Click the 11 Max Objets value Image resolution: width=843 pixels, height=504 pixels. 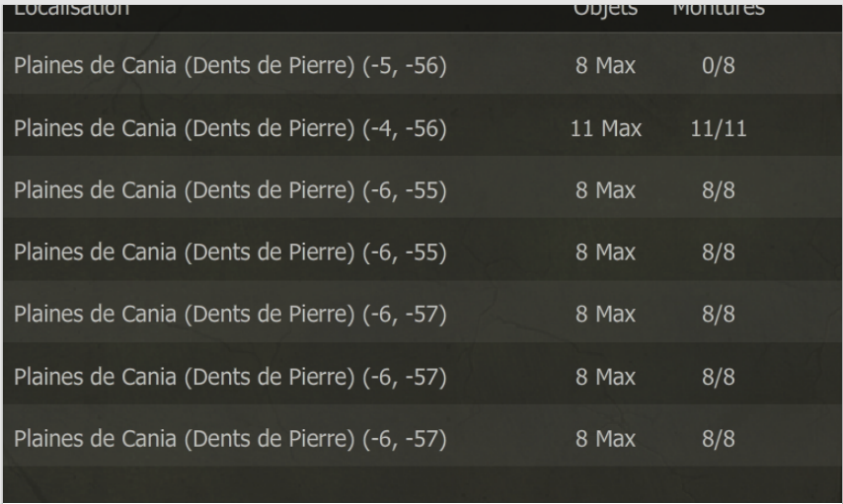point(605,128)
